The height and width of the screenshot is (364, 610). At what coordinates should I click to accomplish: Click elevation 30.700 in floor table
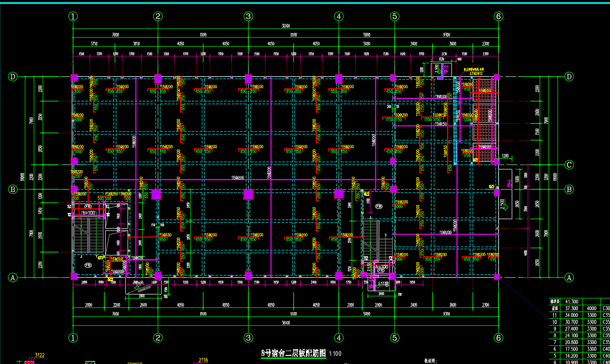[571, 322]
